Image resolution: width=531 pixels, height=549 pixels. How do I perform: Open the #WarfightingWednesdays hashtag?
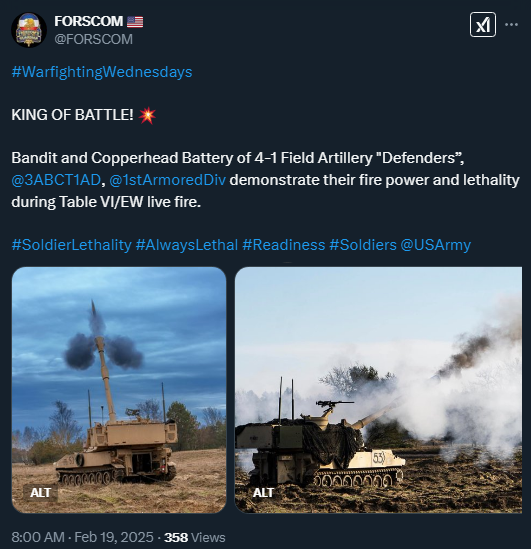click(102, 72)
